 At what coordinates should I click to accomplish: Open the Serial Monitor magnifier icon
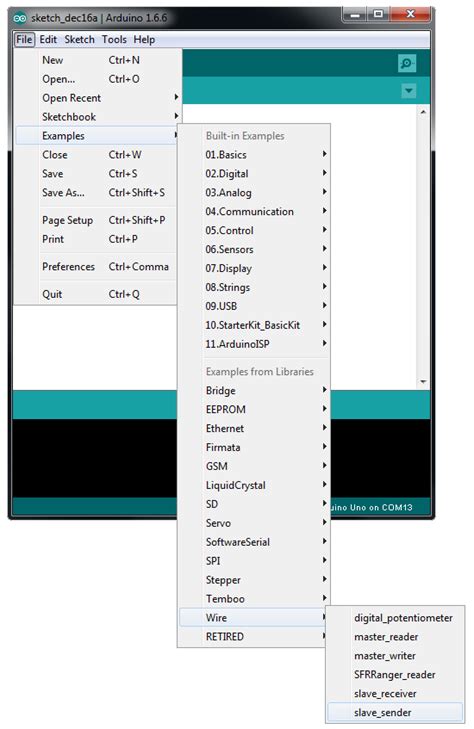pyautogui.click(x=407, y=63)
